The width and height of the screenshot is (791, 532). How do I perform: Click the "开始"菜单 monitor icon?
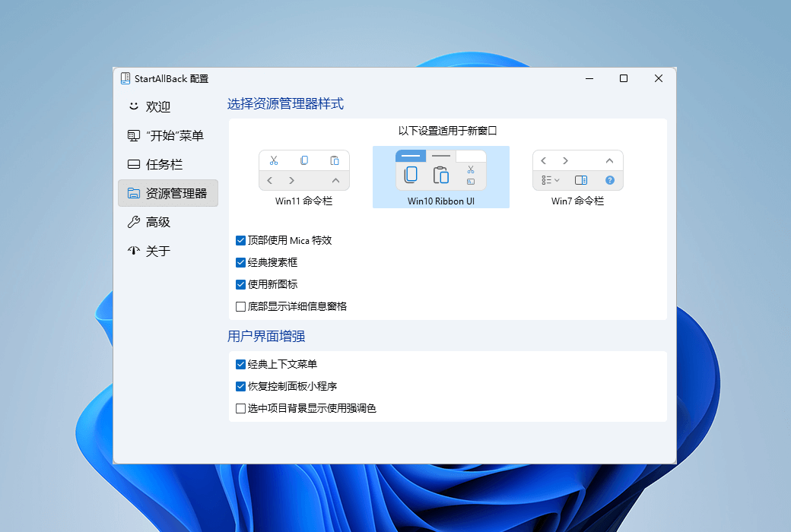tap(133, 135)
